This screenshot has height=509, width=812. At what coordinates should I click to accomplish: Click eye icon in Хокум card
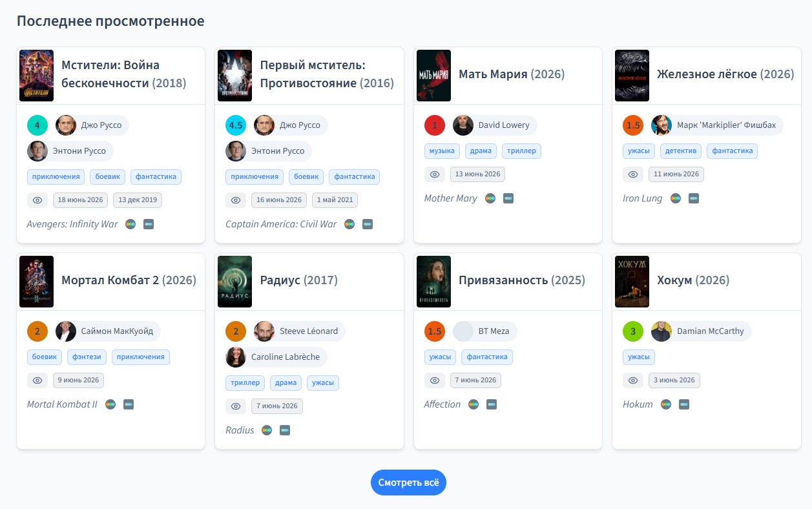633,380
